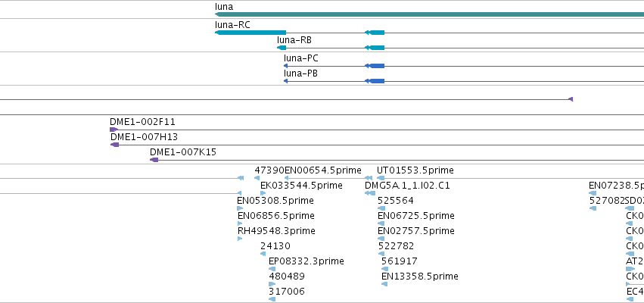Click the luna-RC transcript thick exon
The width and height of the screenshot is (644, 303).
(x=250, y=33)
